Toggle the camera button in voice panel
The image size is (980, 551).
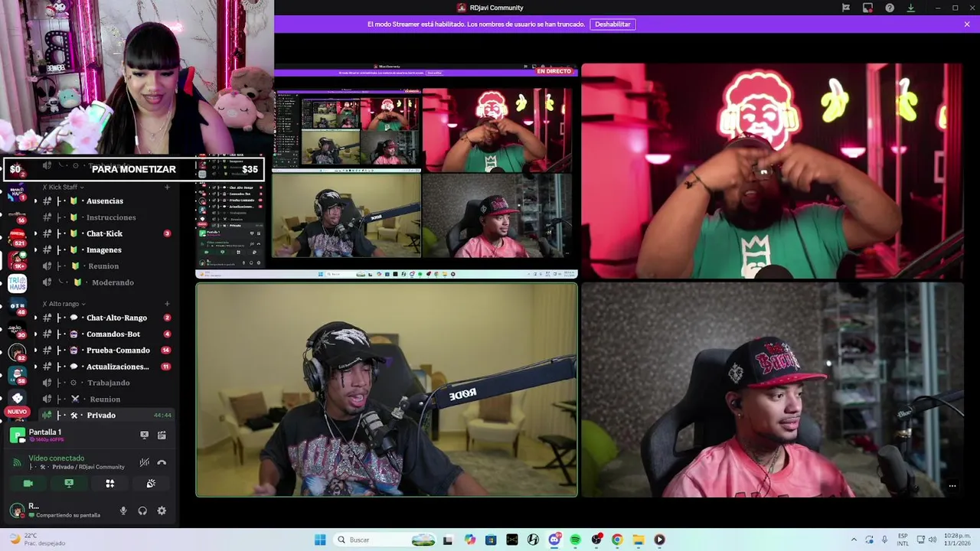[28, 484]
